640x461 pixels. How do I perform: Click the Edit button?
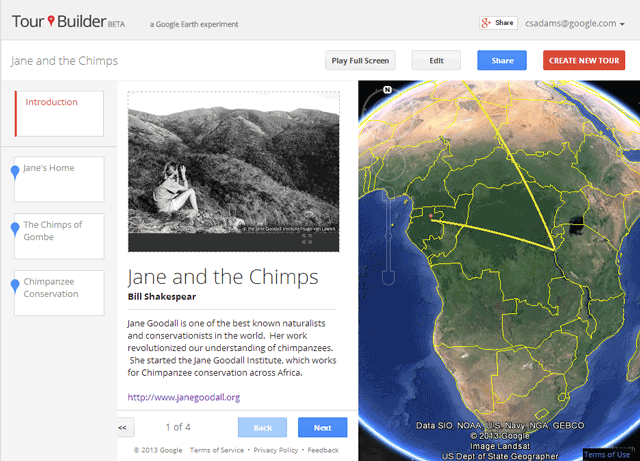tap(436, 60)
